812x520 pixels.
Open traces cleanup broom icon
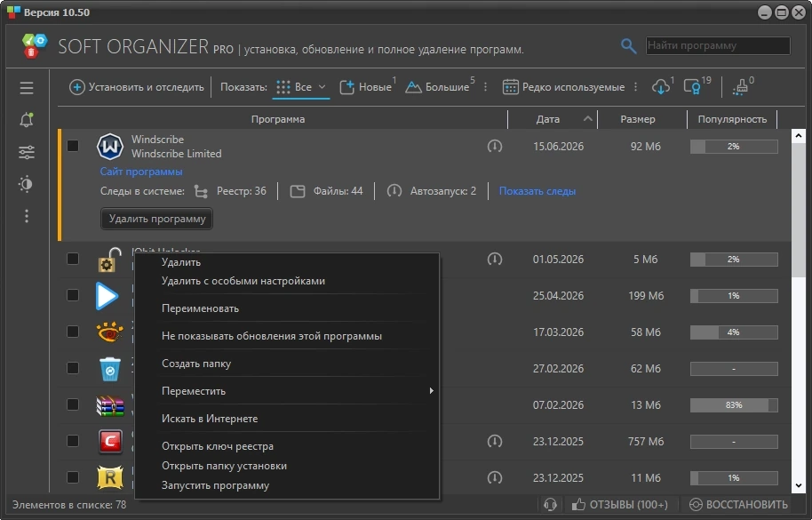point(741,87)
